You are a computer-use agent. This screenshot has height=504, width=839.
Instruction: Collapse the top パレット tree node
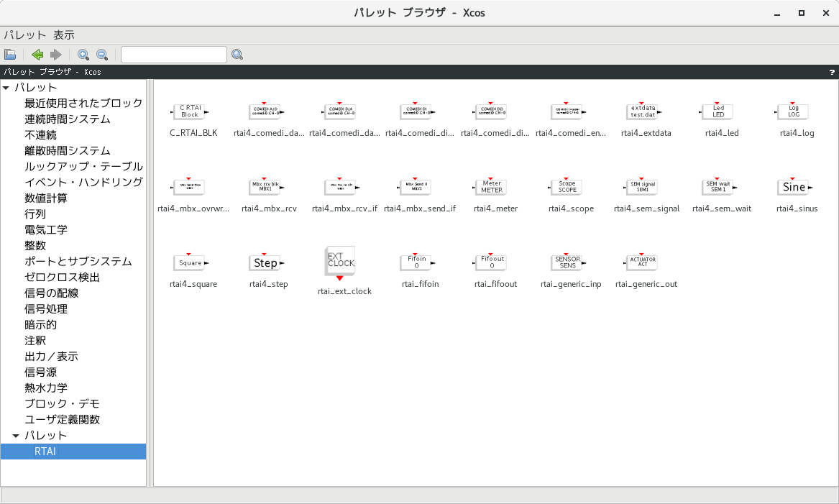point(7,87)
